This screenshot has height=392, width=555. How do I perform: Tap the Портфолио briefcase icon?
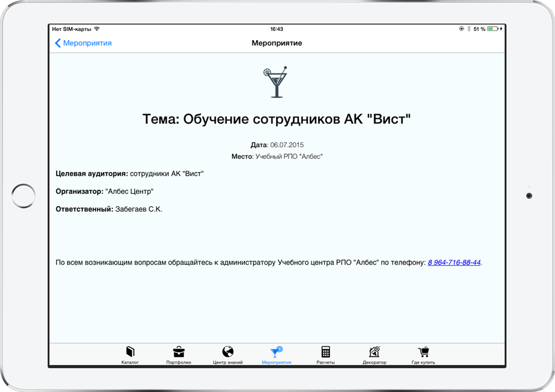coord(179,352)
